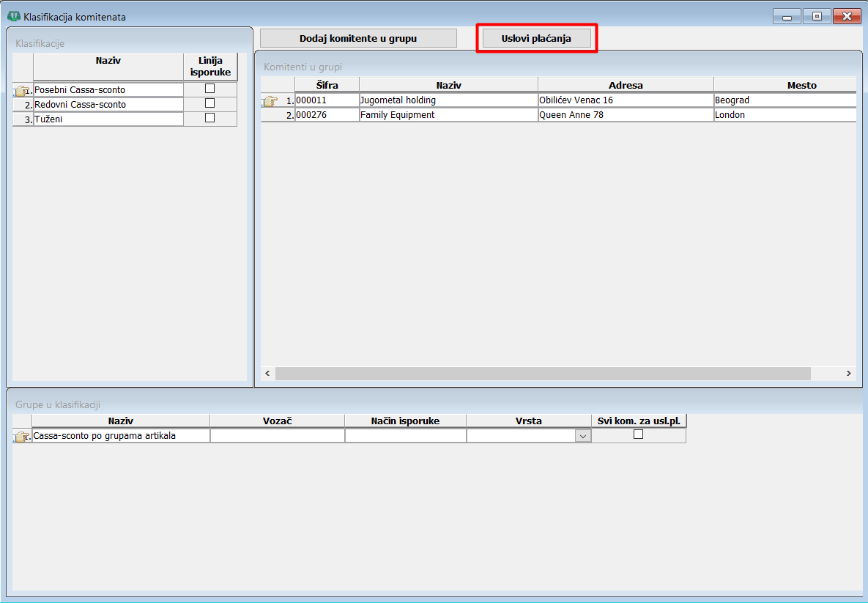Enable Linija isporuke for Redovni Cassa-sconto
The width and height of the screenshot is (868, 603).
click(210, 103)
